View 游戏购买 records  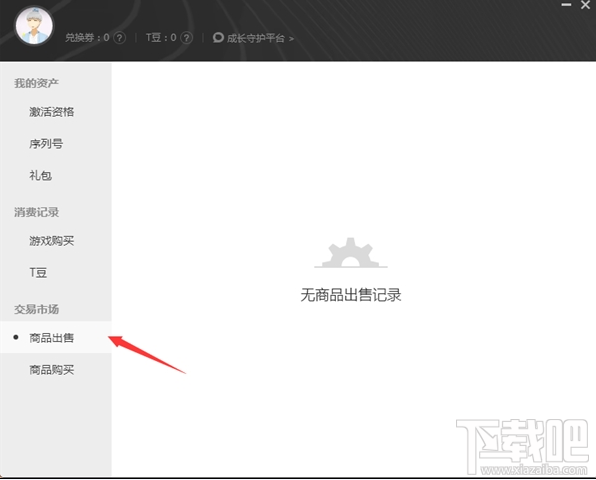coord(52,241)
